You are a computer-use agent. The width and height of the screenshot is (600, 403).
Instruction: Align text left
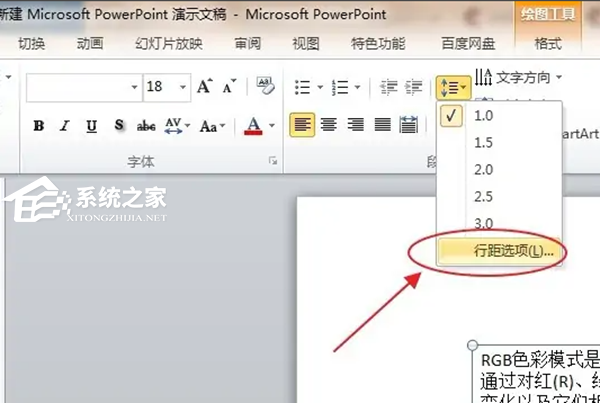302,124
